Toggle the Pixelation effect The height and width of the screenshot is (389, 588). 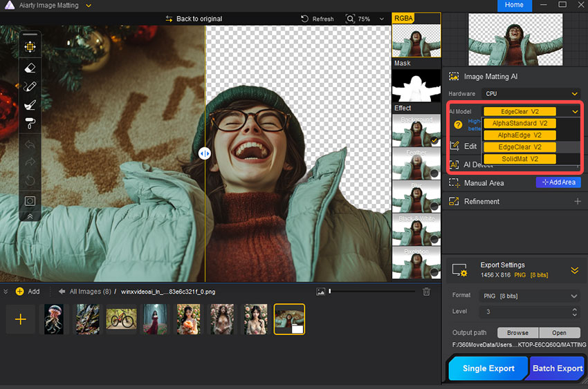coord(434,272)
